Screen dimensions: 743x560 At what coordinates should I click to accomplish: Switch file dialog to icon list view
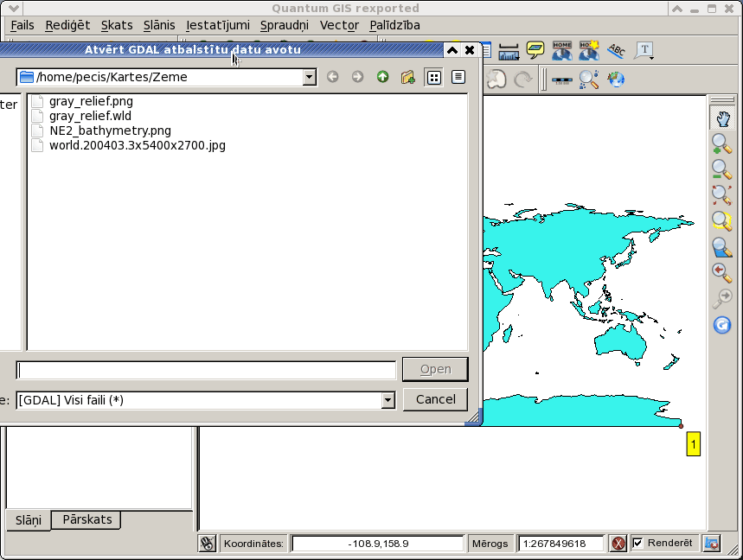tap(433, 78)
